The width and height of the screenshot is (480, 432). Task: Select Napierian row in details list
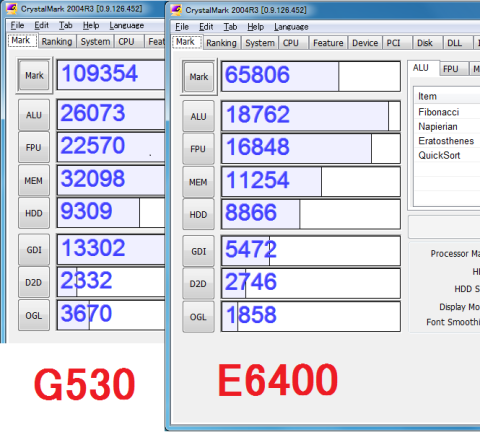coord(447,126)
